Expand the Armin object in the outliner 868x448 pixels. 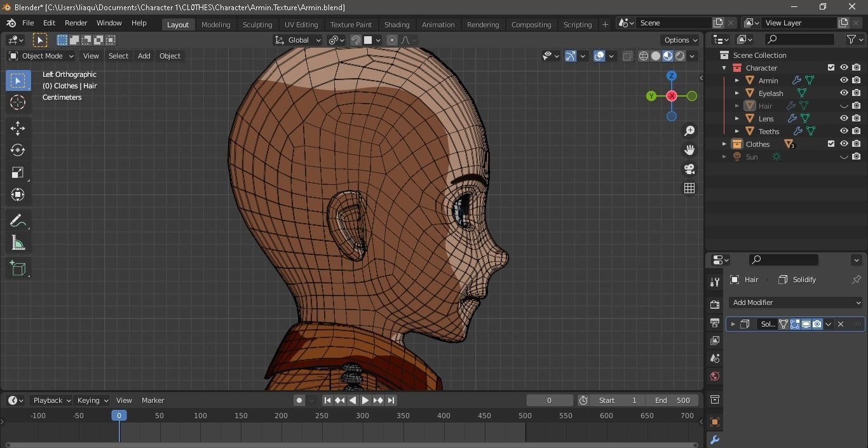tap(736, 80)
